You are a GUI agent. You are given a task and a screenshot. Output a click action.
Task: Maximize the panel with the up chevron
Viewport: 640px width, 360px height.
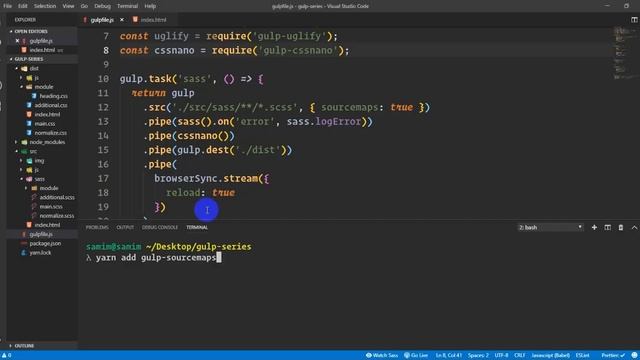634,227
